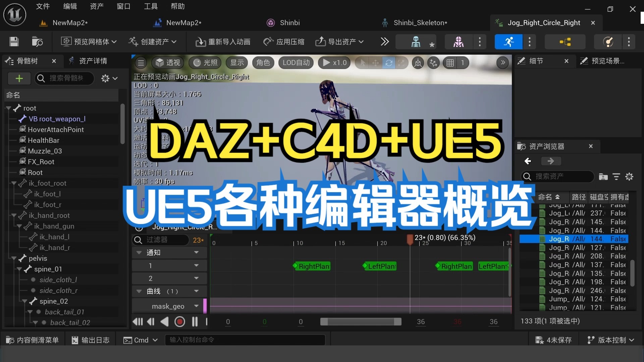Expand the pelvis bone in 骨骼树
The width and height of the screenshot is (644, 362).
pyautogui.click(x=14, y=258)
